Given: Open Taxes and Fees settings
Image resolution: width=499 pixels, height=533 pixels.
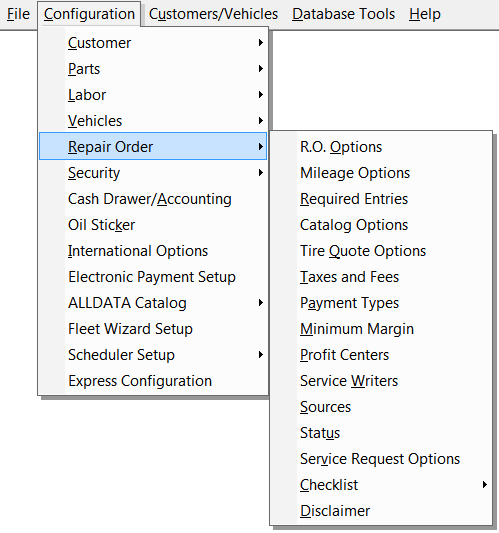Looking at the screenshot, I should [x=381, y=277].
